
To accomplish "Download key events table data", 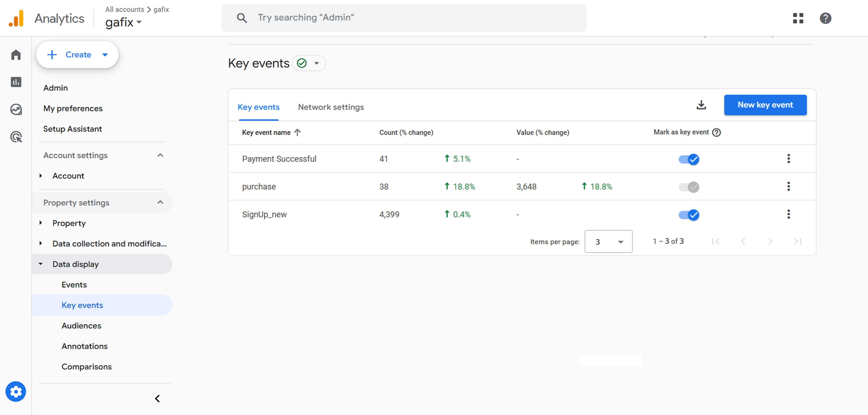I will [x=701, y=105].
